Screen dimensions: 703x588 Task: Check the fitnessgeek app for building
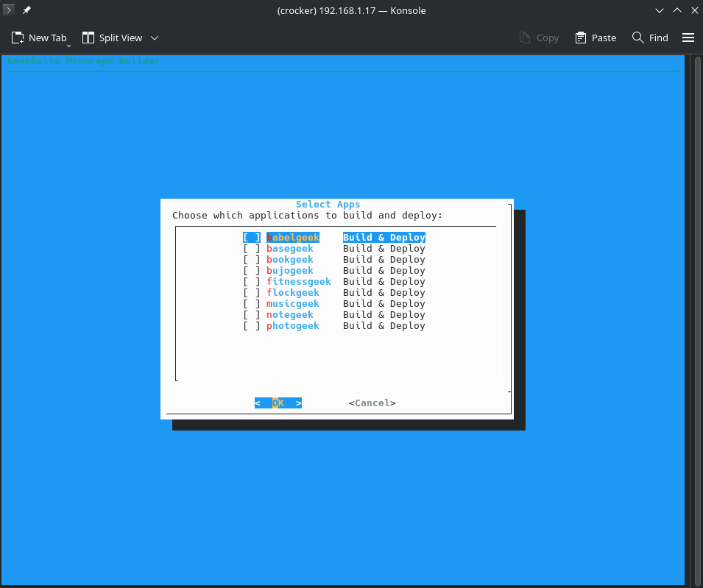(252, 281)
